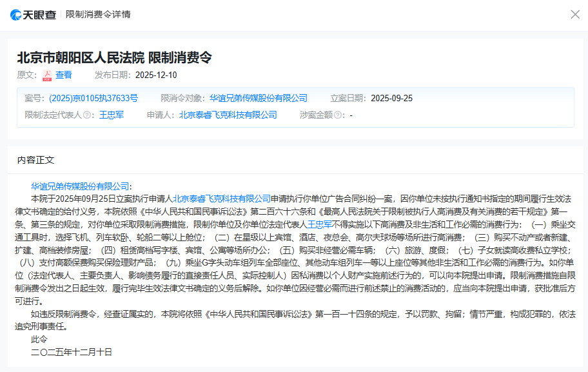Click the Tianyancha logo
Viewport: 588px width, 372px height.
tap(34, 14)
